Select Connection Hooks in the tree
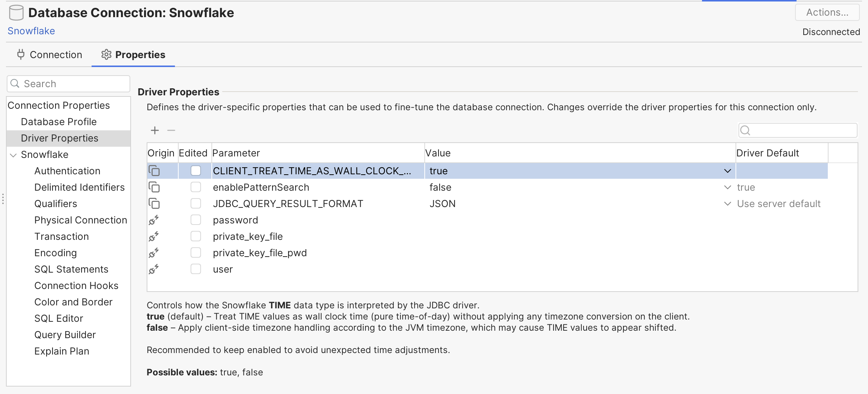This screenshot has height=394, width=868. tap(77, 286)
